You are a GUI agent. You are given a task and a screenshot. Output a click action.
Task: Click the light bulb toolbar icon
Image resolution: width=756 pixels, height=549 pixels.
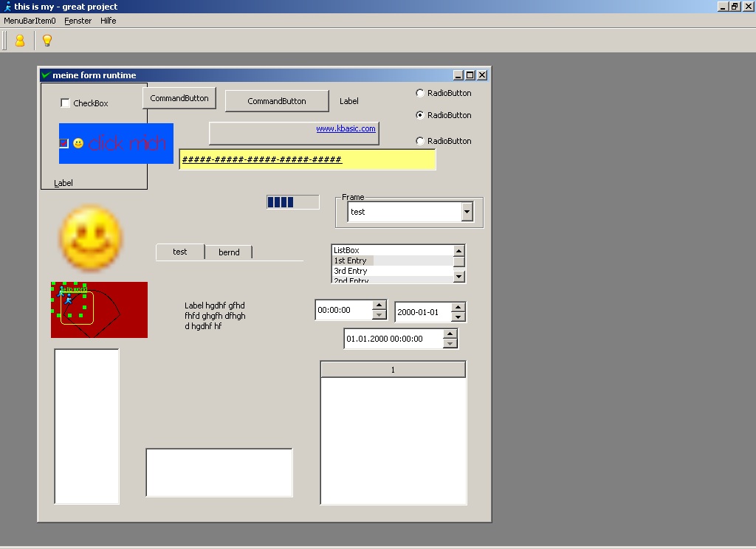(47, 41)
